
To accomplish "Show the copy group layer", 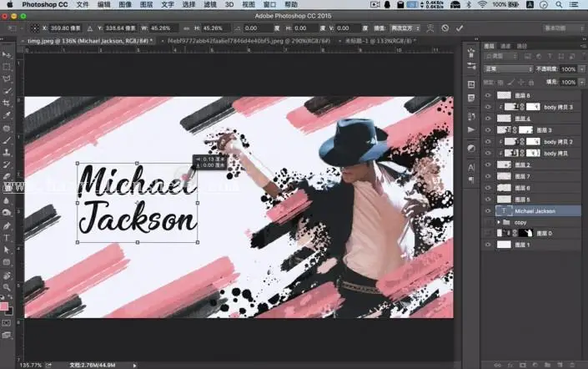I will (488, 222).
